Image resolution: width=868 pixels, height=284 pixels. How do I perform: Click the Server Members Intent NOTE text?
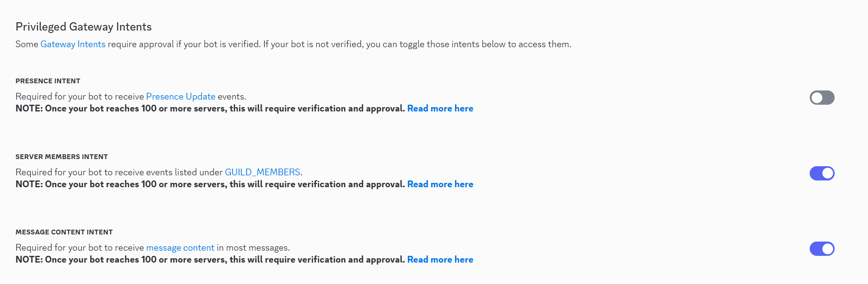210,184
